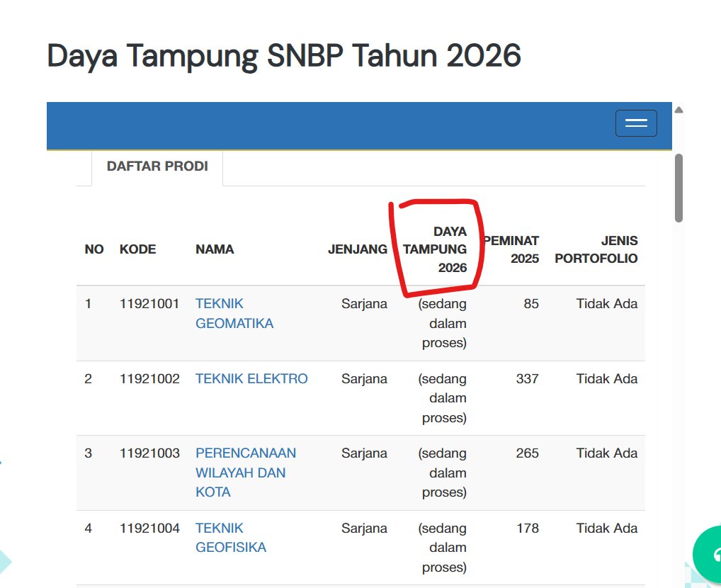The width and height of the screenshot is (721, 588).
Task: Open the TEKNIK GEOFISIKA program link
Action: 231,538
